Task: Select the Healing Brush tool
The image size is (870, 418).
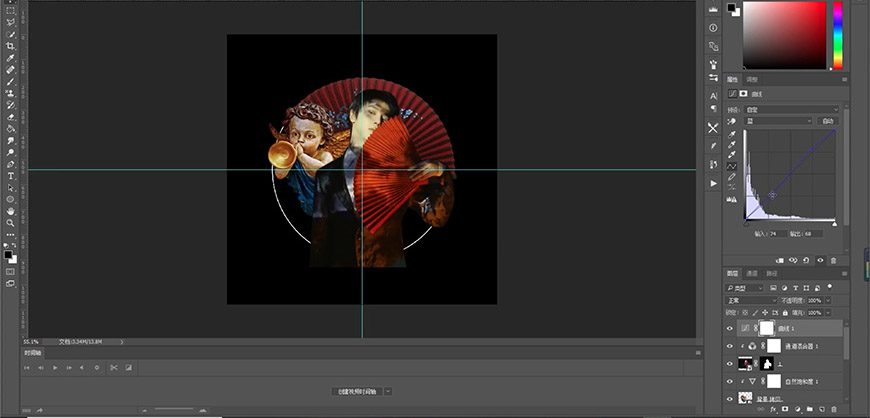Action: pos(11,70)
